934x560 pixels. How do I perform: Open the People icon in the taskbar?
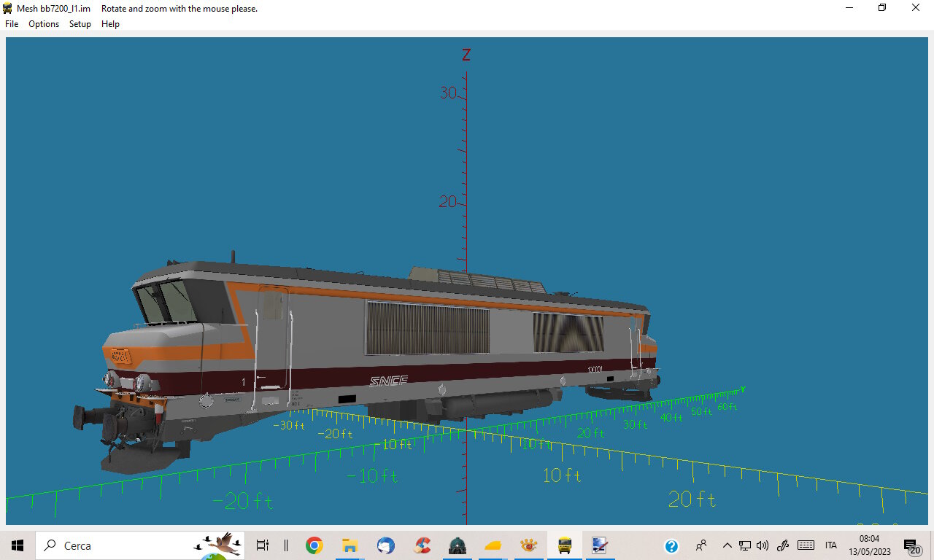point(701,545)
